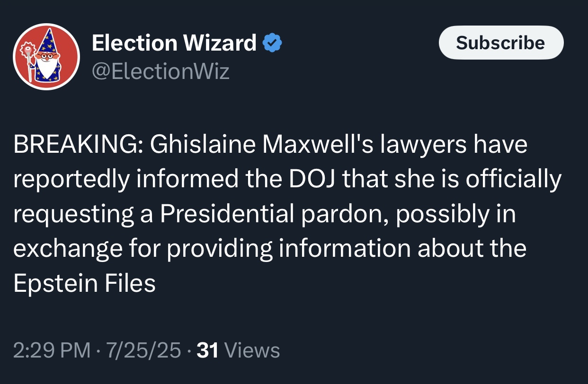Click the Epstein Files text
588x384 pixels.
(x=84, y=284)
